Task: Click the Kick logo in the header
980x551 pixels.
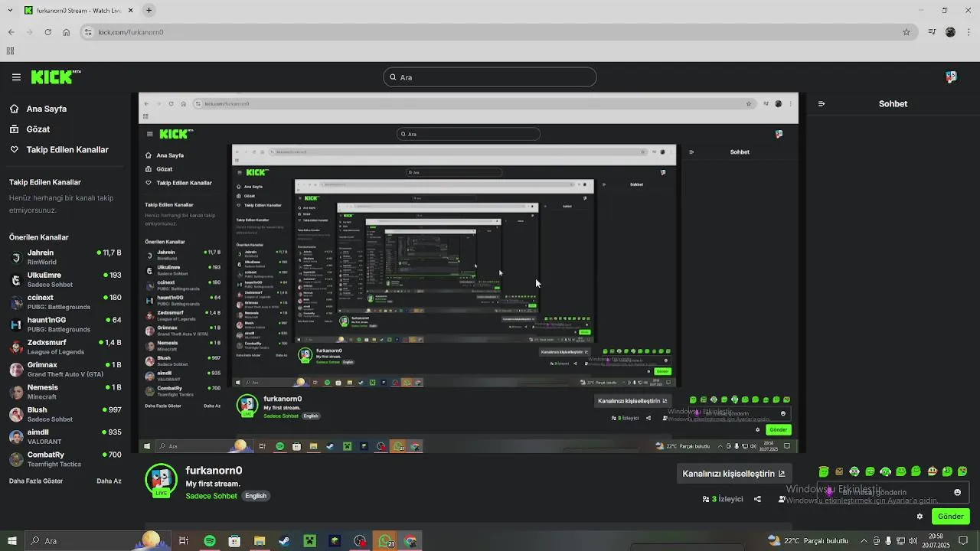Action: [x=55, y=77]
